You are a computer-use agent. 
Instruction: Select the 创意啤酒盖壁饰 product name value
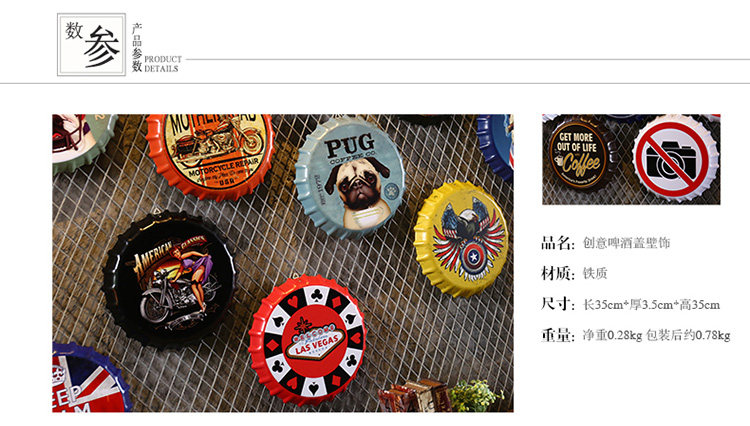[x=626, y=243]
